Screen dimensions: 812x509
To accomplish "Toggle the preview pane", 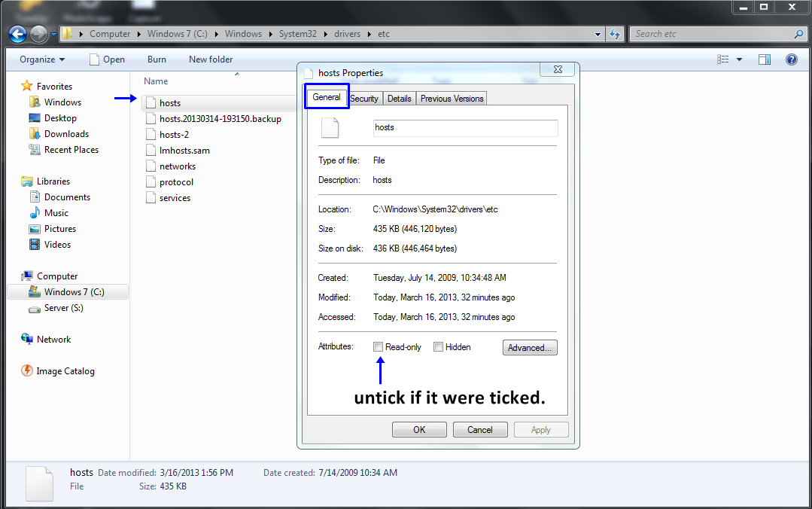I will 763,59.
